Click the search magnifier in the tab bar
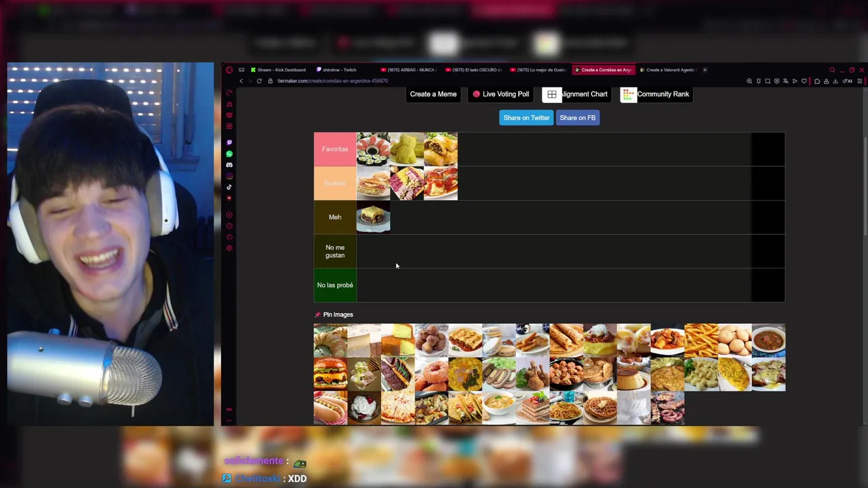This screenshot has height=488, width=868. [x=832, y=70]
